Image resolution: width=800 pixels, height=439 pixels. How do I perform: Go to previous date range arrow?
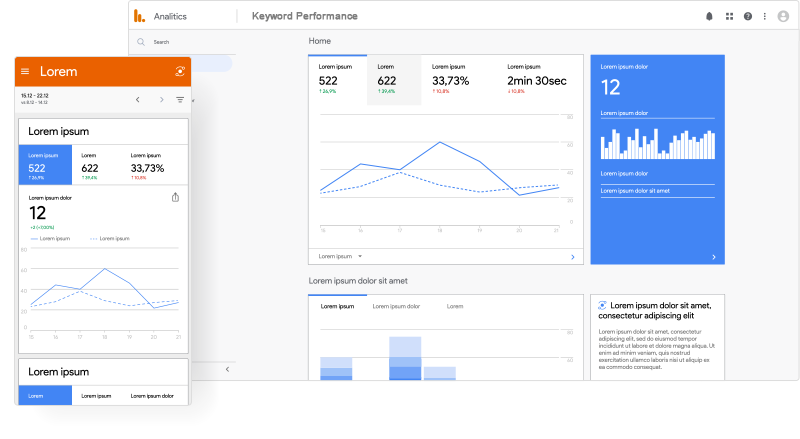tap(138, 100)
